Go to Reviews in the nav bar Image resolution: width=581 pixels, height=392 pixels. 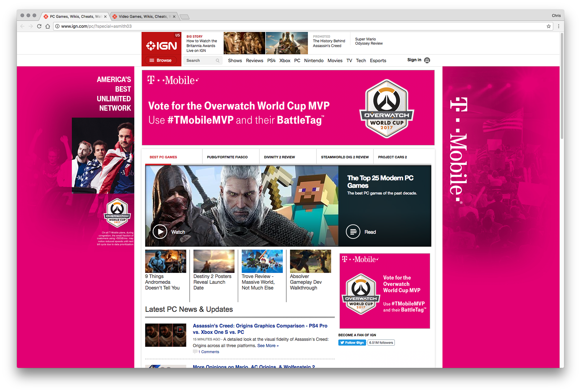[254, 60]
